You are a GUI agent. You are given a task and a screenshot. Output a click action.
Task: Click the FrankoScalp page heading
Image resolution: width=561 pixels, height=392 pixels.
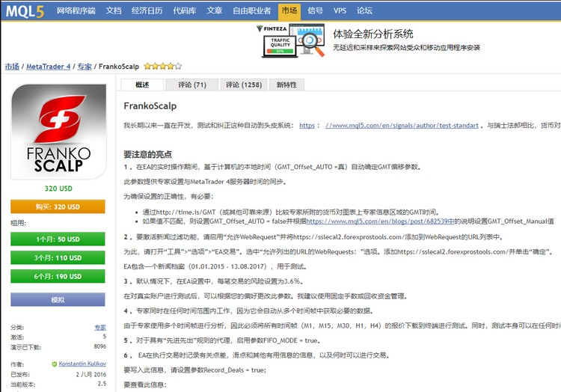[x=150, y=106]
